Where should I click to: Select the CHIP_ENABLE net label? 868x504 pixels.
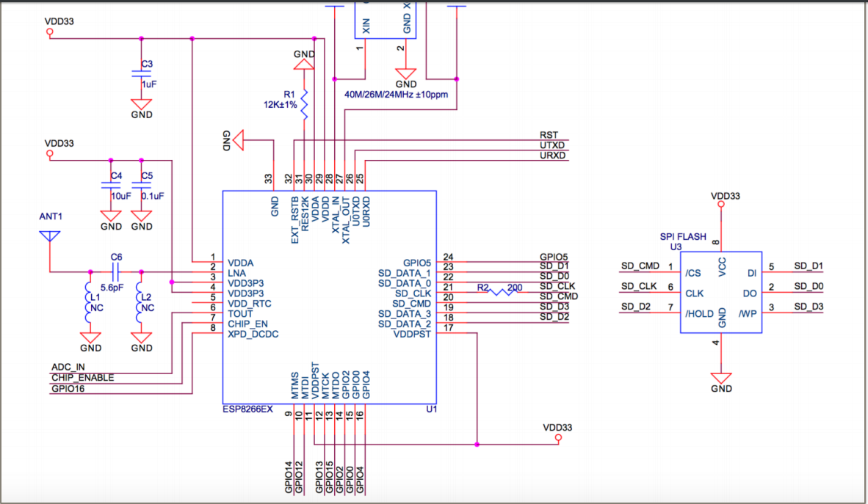pos(82,378)
